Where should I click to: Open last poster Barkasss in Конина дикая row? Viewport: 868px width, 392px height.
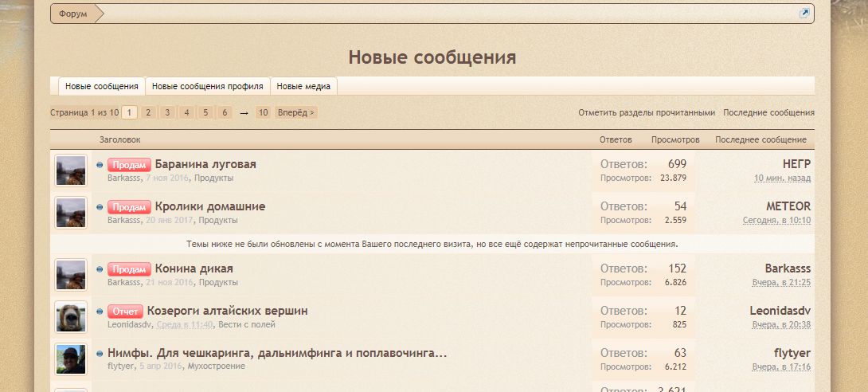click(x=788, y=269)
